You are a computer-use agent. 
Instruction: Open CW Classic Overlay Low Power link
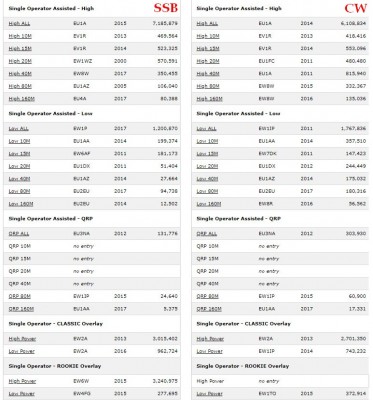pos(209,351)
